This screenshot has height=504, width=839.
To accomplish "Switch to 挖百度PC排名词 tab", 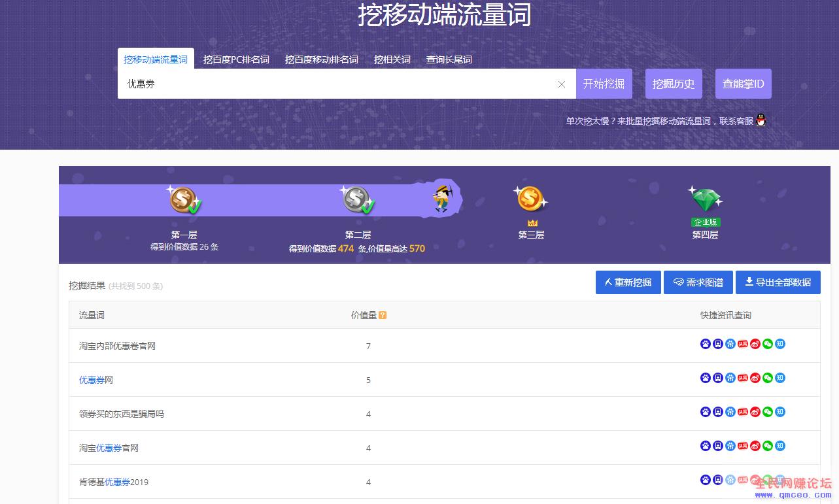I will 236,59.
